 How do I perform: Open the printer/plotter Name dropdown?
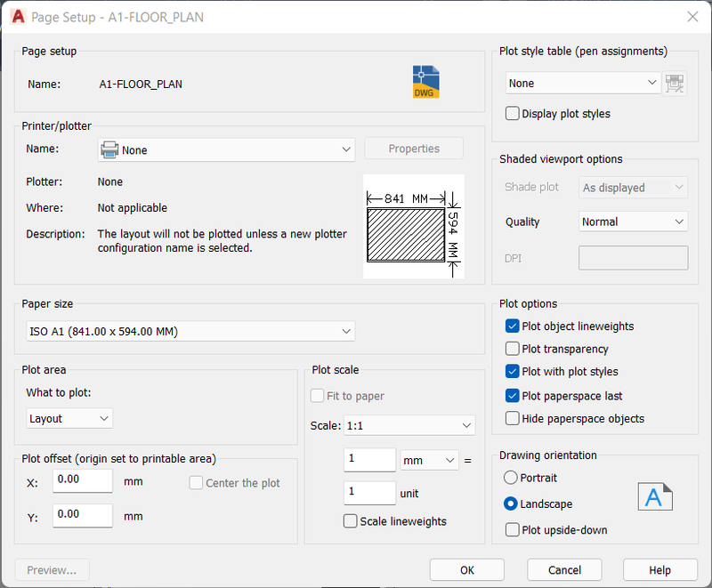coord(226,149)
